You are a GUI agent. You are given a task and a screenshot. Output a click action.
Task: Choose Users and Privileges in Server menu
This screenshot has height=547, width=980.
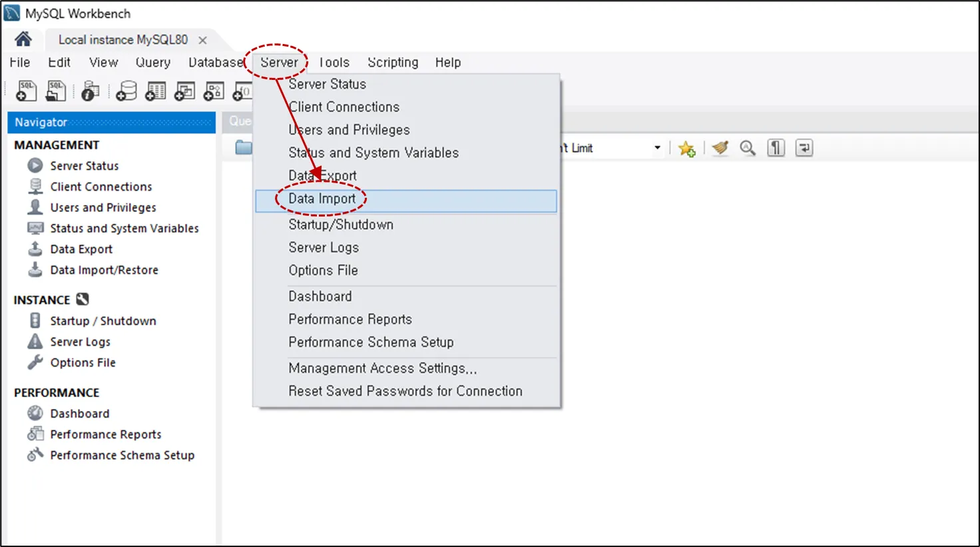(x=406, y=130)
